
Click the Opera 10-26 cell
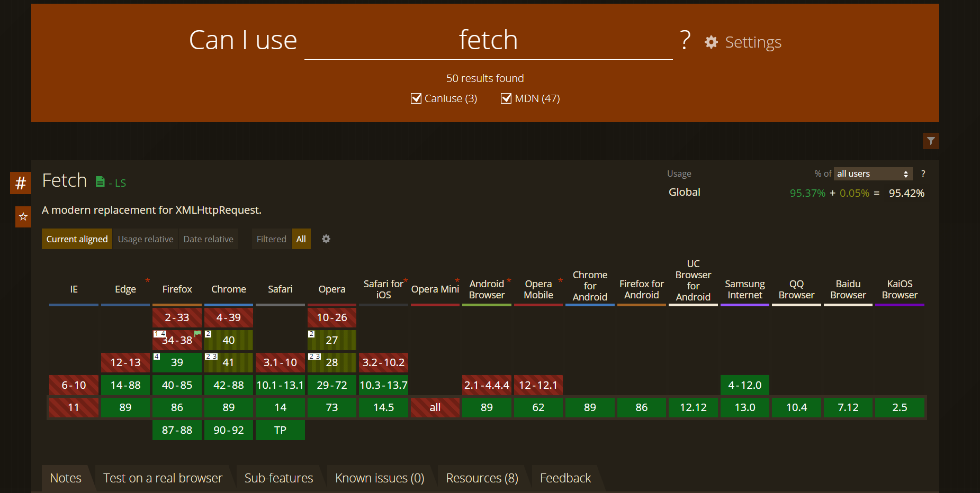[332, 317]
